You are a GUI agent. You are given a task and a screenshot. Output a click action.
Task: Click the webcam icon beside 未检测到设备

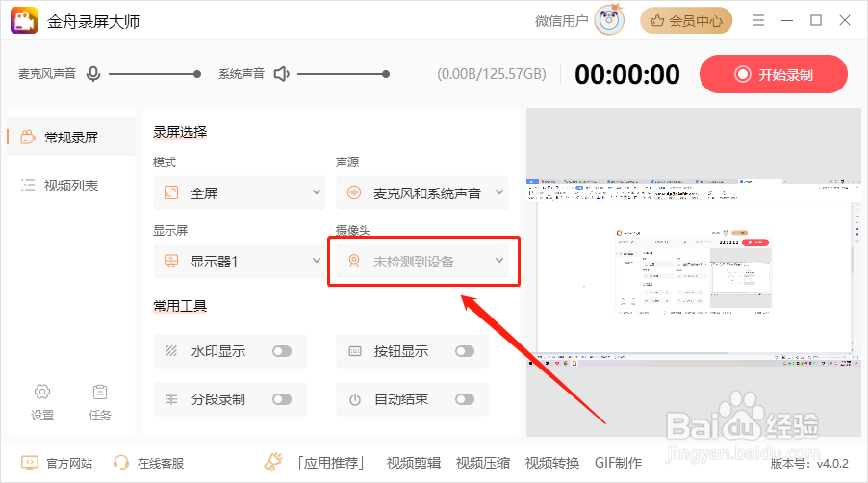tap(354, 261)
